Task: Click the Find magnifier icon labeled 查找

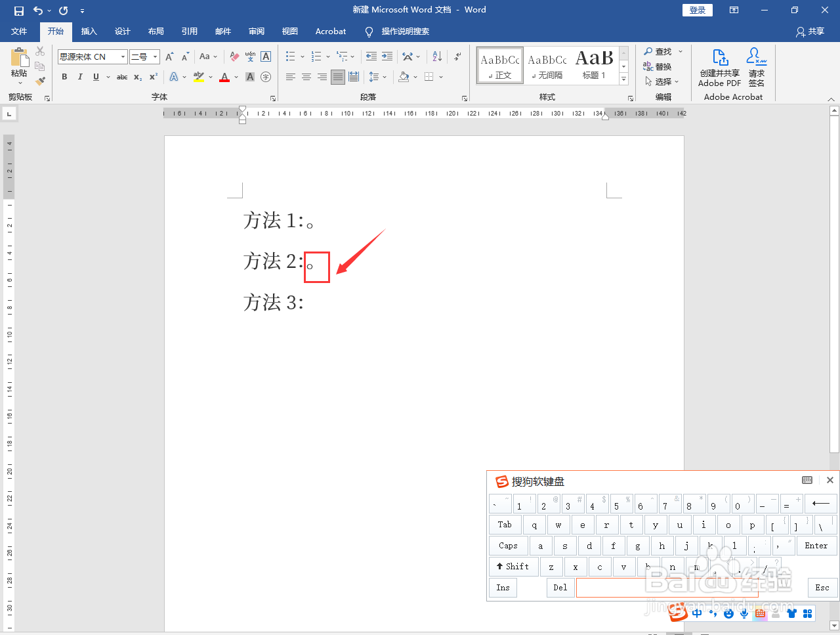Action: [658, 51]
